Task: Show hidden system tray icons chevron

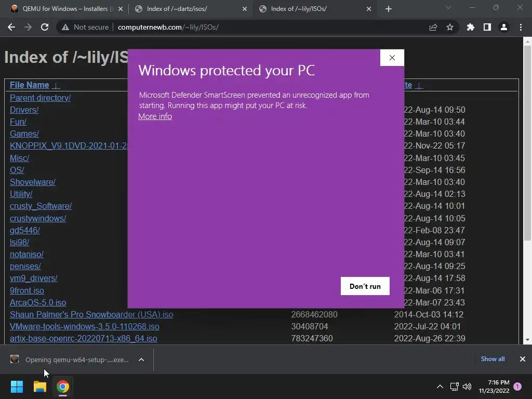Action: [440, 387]
